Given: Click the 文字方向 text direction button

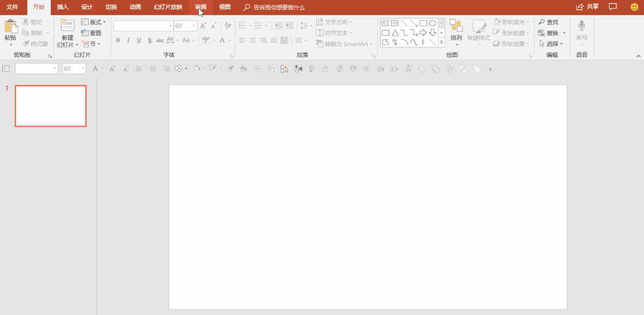Looking at the screenshot, I should point(334,22).
